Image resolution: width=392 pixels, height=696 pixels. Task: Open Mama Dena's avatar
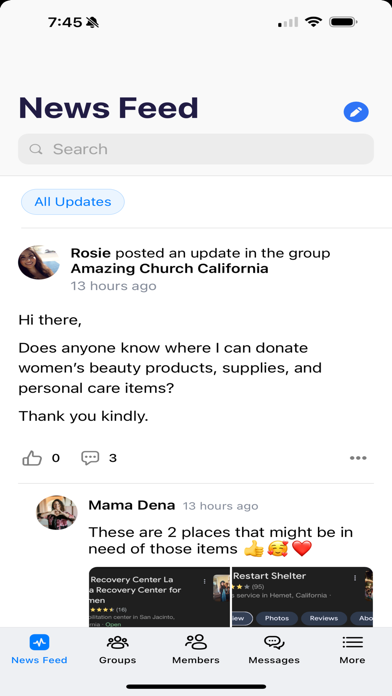click(57, 512)
